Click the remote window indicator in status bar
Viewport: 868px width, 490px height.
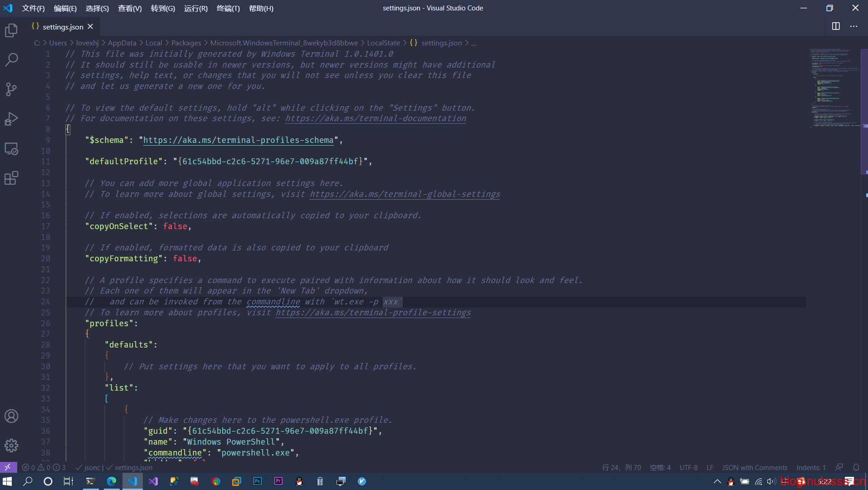[8, 467]
